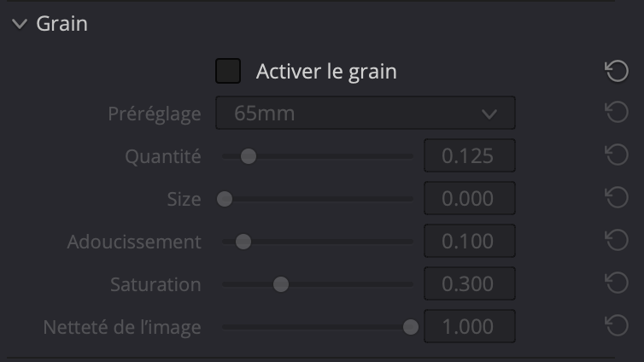Reset the Adoucissement value

coord(616,241)
